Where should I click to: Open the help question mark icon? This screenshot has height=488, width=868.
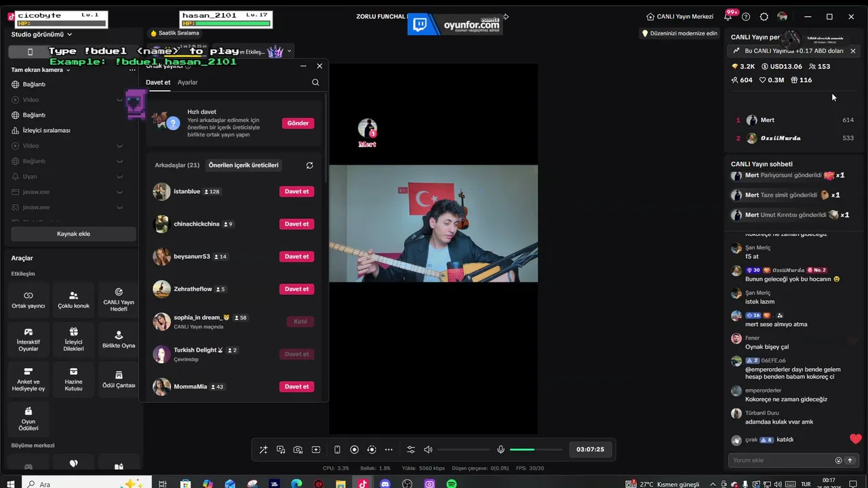[746, 16]
